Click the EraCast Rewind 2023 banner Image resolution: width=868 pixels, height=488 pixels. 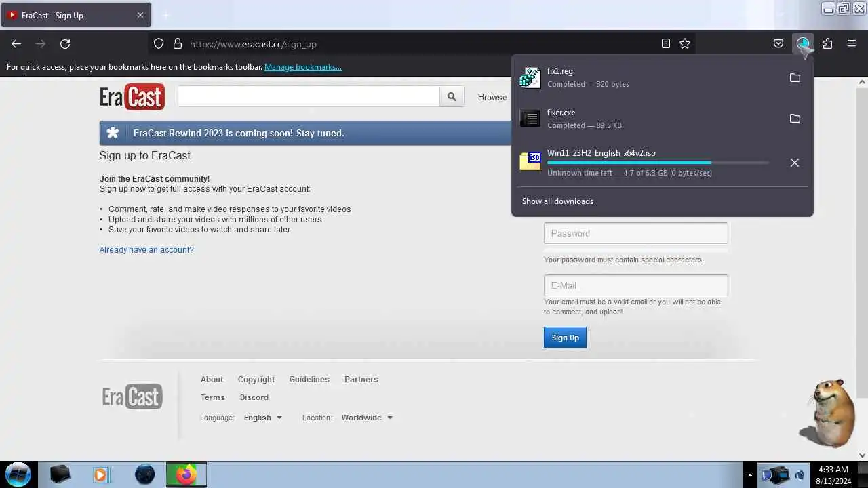[305, 133]
